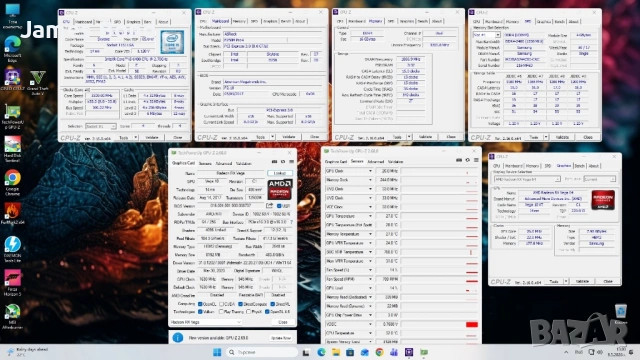Open the CPU-Z icon on the taskbar
The height and width of the screenshot is (360, 640).
pos(409,352)
